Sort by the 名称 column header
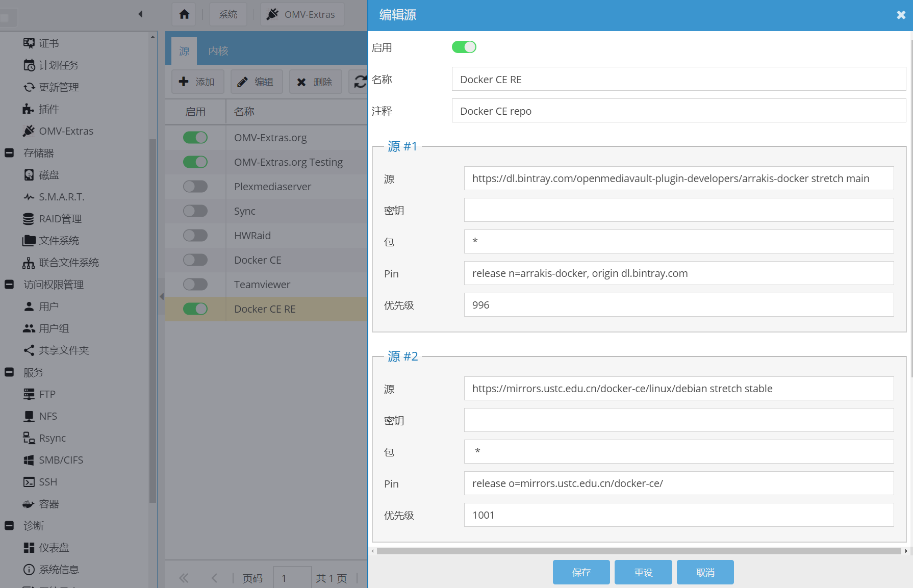This screenshot has width=913, height=588. point(297,112)
